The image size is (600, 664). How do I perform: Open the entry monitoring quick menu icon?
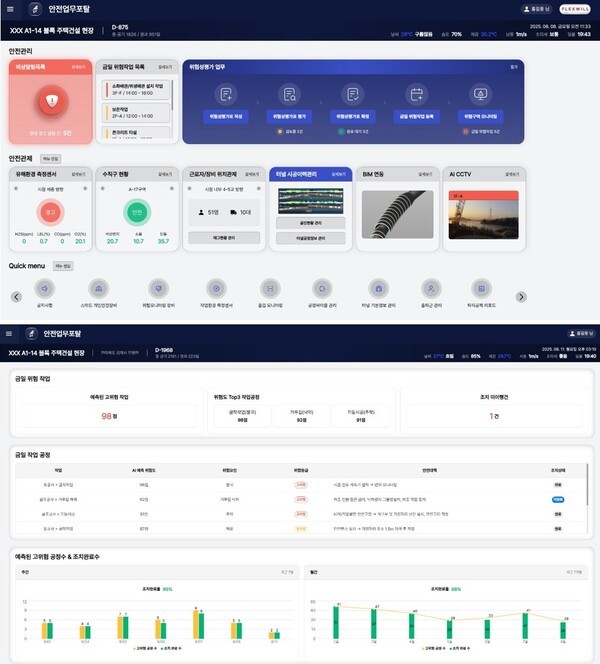coord(270,289)
